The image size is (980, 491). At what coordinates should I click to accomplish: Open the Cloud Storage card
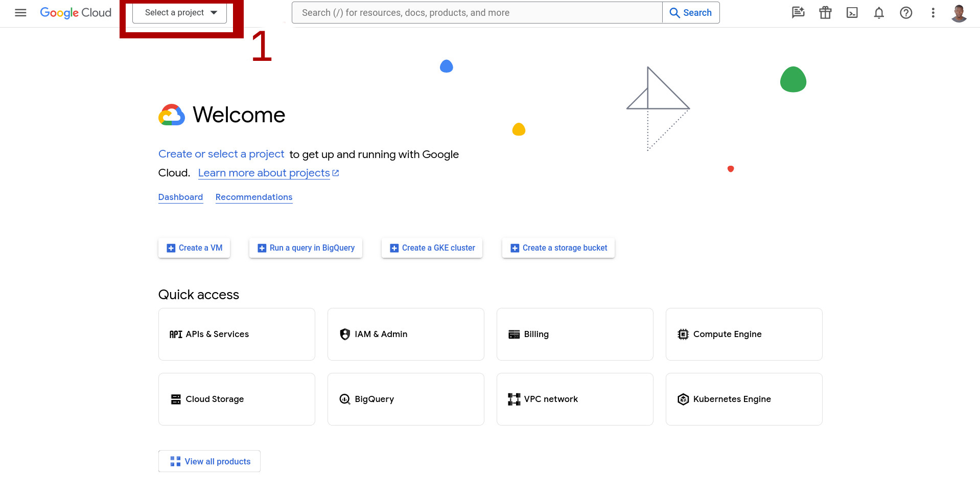(237, 399)
